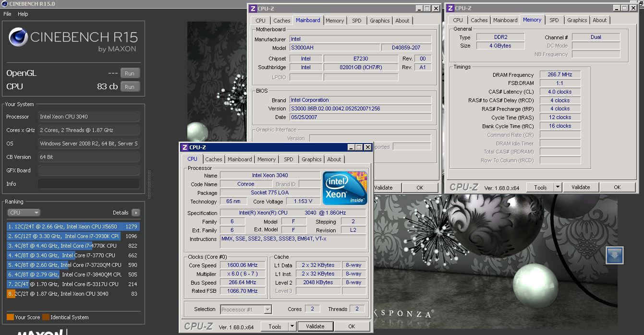Minimize the front CPU-Z CPU window
The width and height of the screenshot is (644, 335).
(351, 147)
